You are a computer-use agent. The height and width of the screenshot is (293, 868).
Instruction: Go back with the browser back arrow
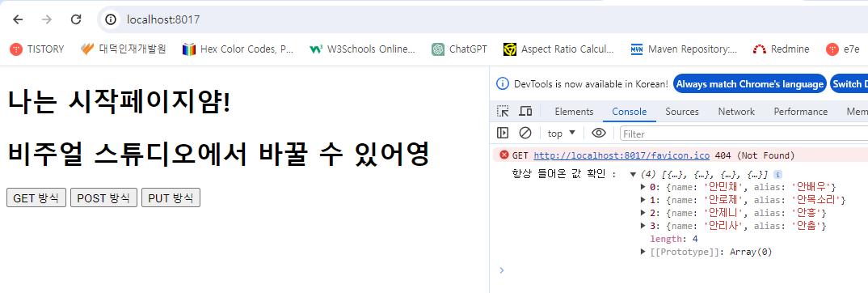click(x=19, y=20)
